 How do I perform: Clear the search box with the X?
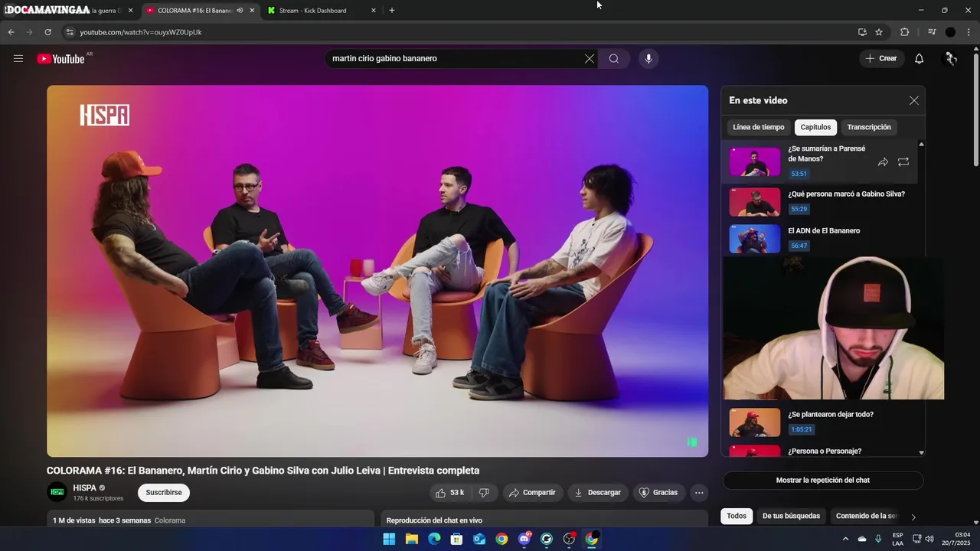(590, 59)
